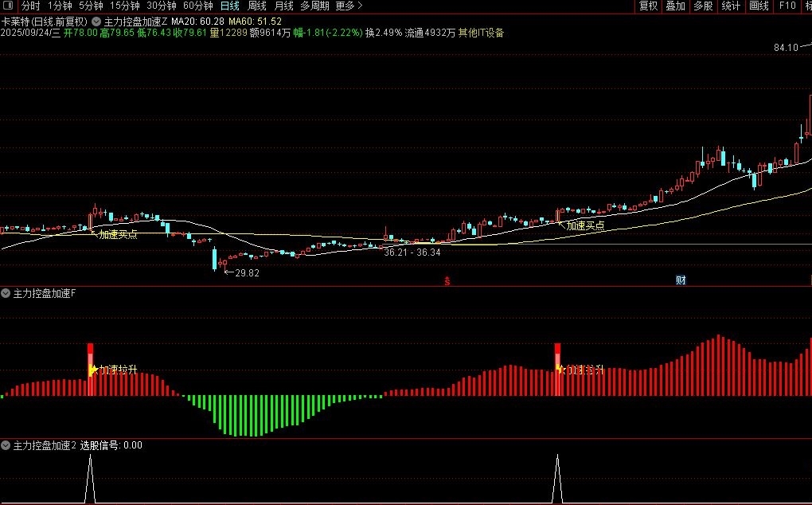Click the 29.82 low price label
Viewport: 812px width, 505px height.
[x=247, y=273]
